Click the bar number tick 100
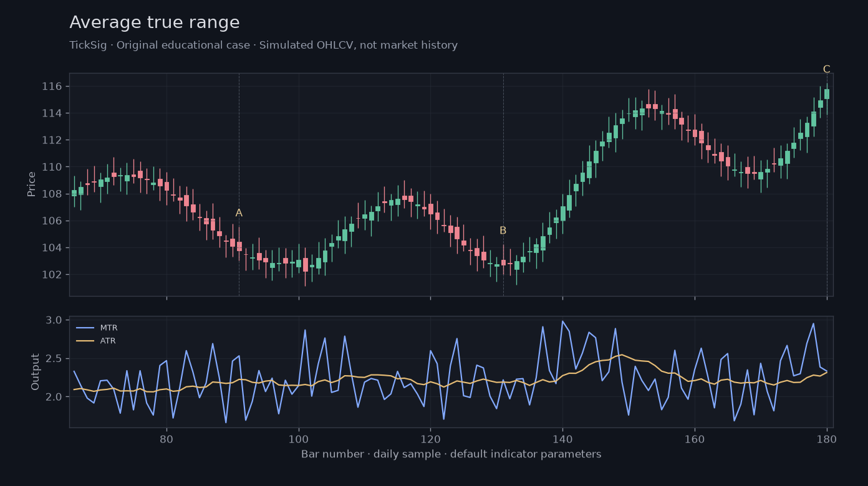 coord(299,439)
